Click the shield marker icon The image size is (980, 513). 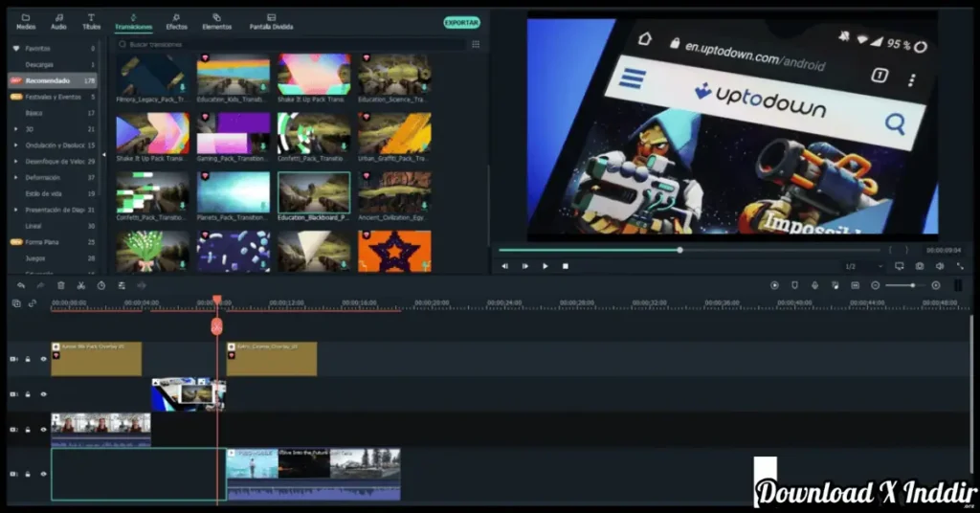pyautogui.click(x=794, y=285)
